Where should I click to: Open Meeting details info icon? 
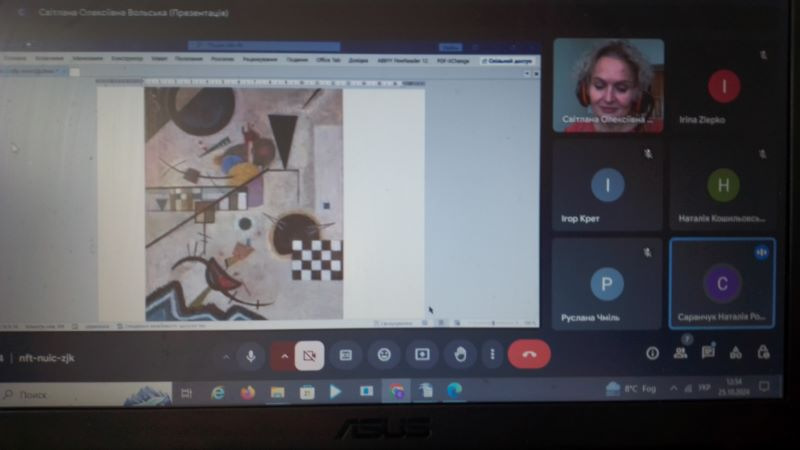tap(652, 353)
